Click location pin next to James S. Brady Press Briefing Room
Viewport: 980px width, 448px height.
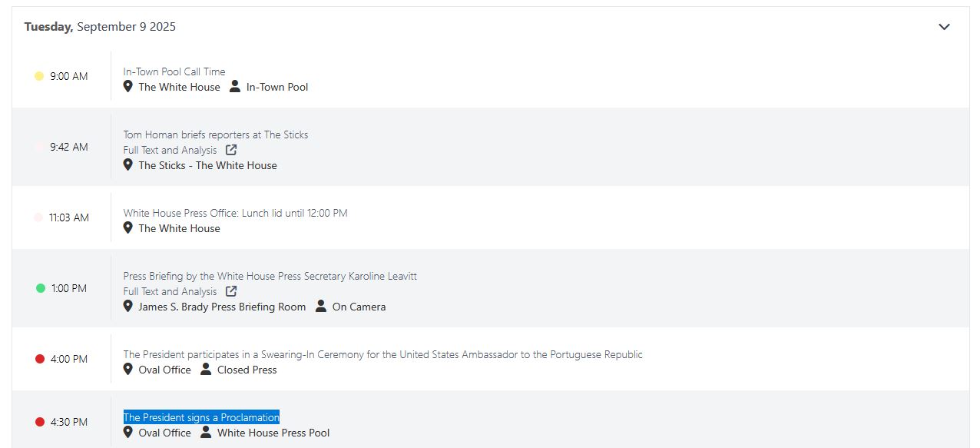(x=128, y=306)
